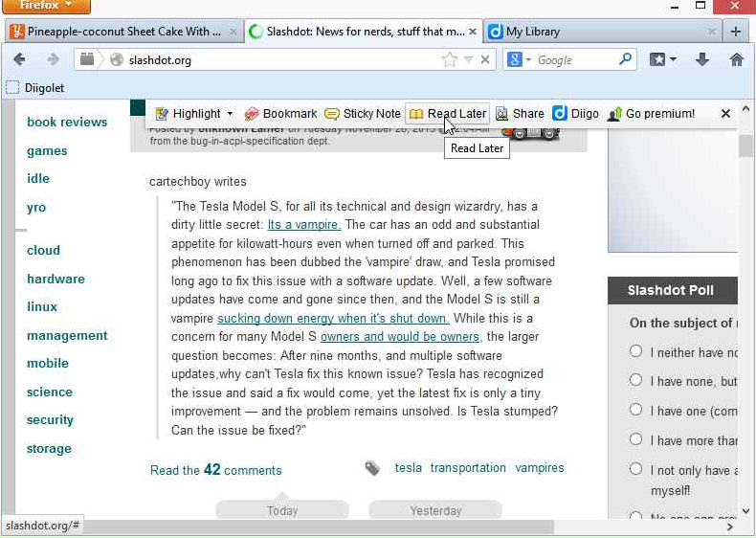Open the book reviews section
This screenshot has height=538, width=756.
[x=67, y=123]
